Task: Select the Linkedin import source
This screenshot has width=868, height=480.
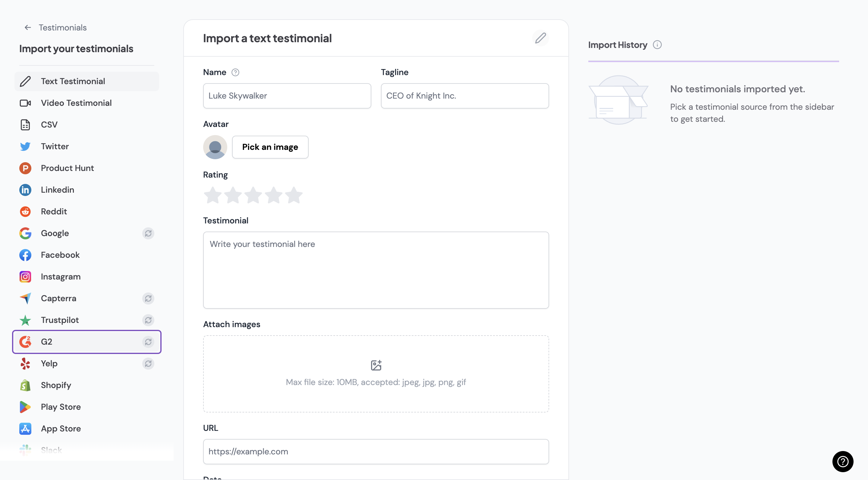Action: (x=86, y=190)
